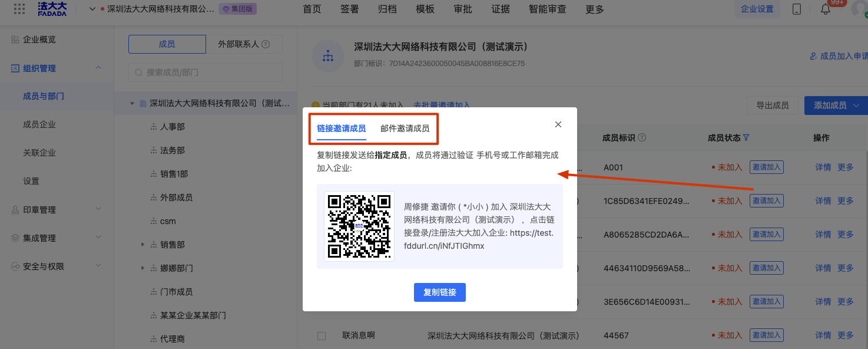Focus the 搜索成员/部门 search field
The image size is (868, 349).
tap(206, 73)
